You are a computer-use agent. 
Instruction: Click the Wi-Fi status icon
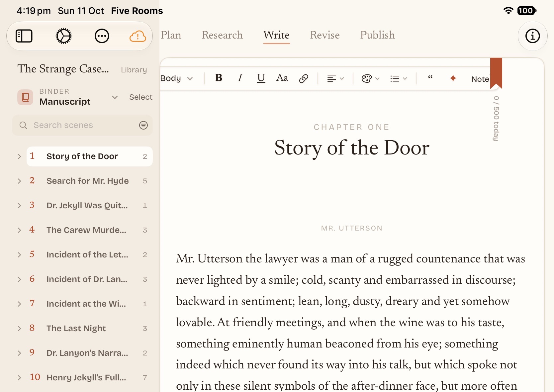click(x=508, y=11)
